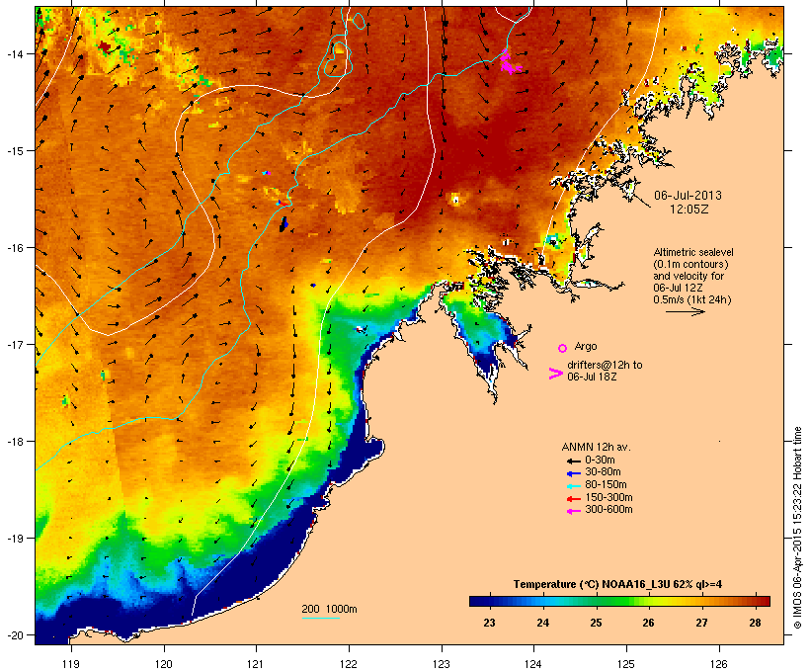Click the 0-30m depth label
This screenshot has width=810, height=672.
600,460
